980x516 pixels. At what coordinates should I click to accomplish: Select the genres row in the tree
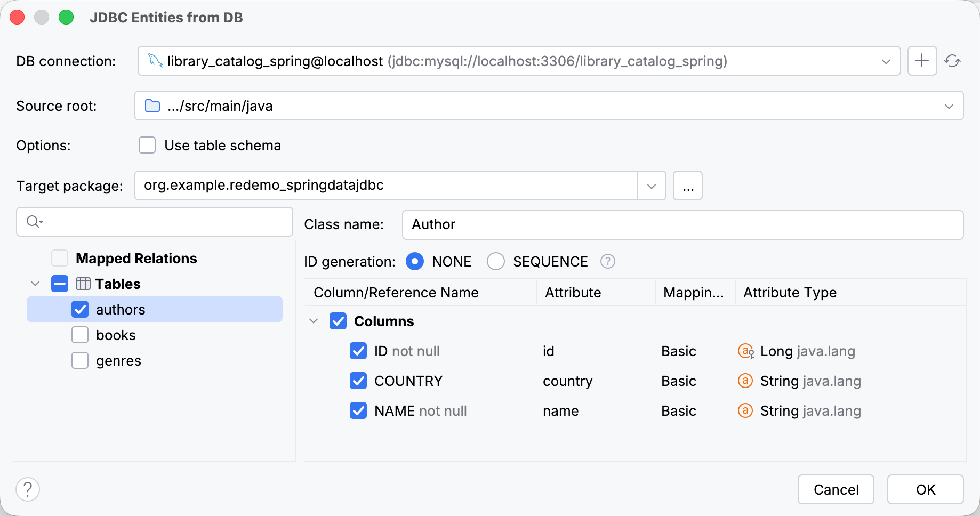[155, 360]
